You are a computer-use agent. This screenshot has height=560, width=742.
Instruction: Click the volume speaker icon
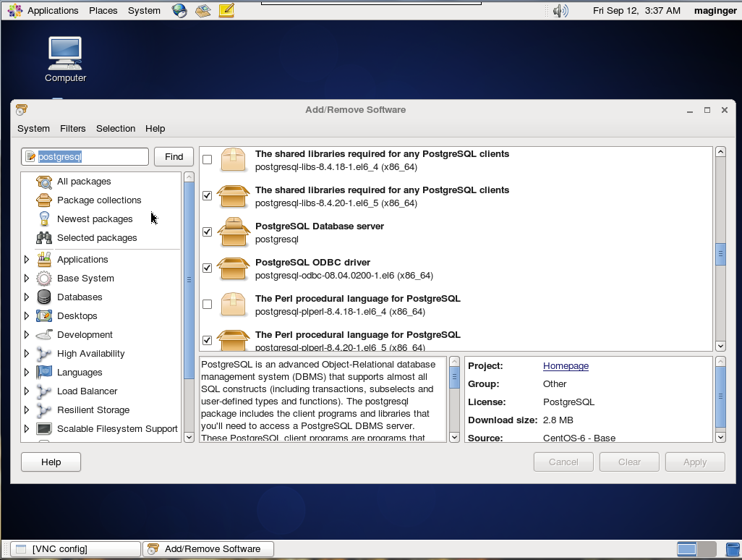(560, 10)
